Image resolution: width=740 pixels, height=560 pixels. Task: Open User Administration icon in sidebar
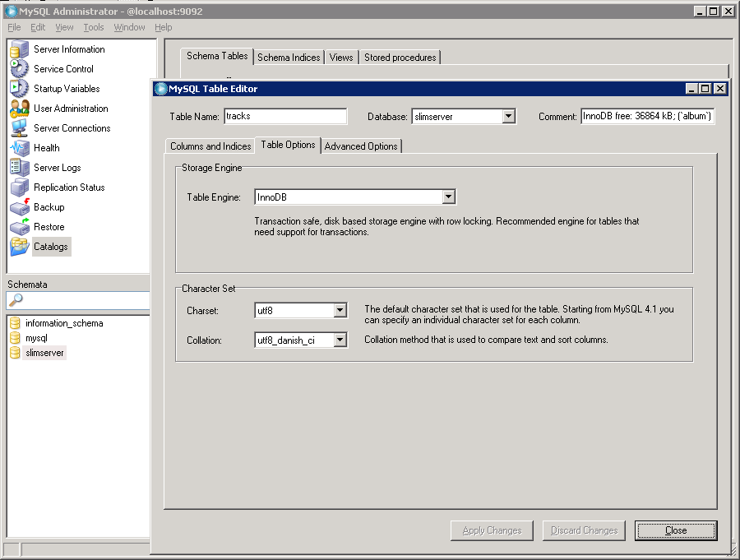coord(20,109)
